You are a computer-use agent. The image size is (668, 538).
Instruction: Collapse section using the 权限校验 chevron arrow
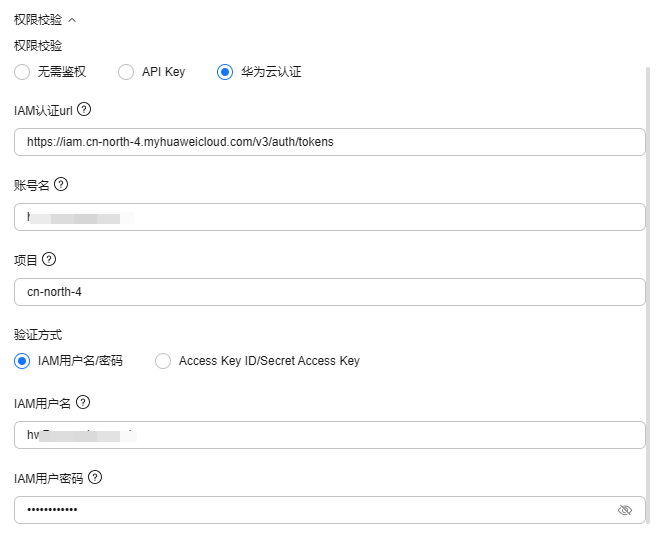pyautogui.click(x=71, y=19)
